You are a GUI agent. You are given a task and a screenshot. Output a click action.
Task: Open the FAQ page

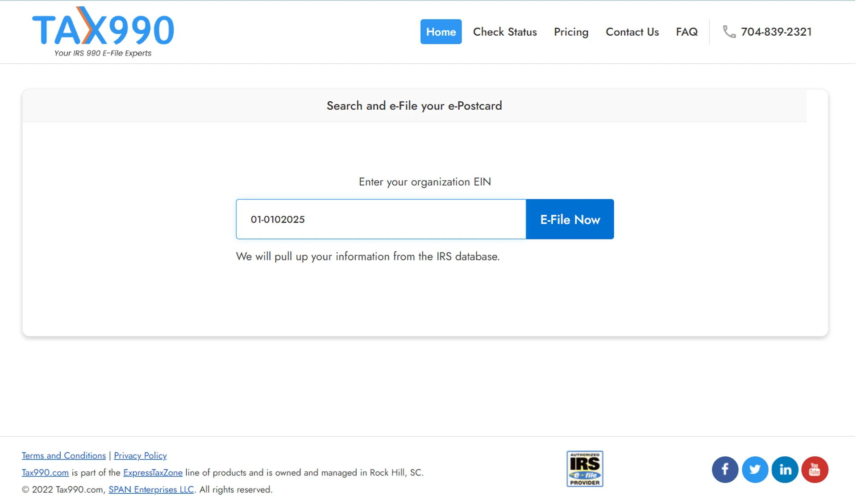pyautogui.click(x=686, y=32)
